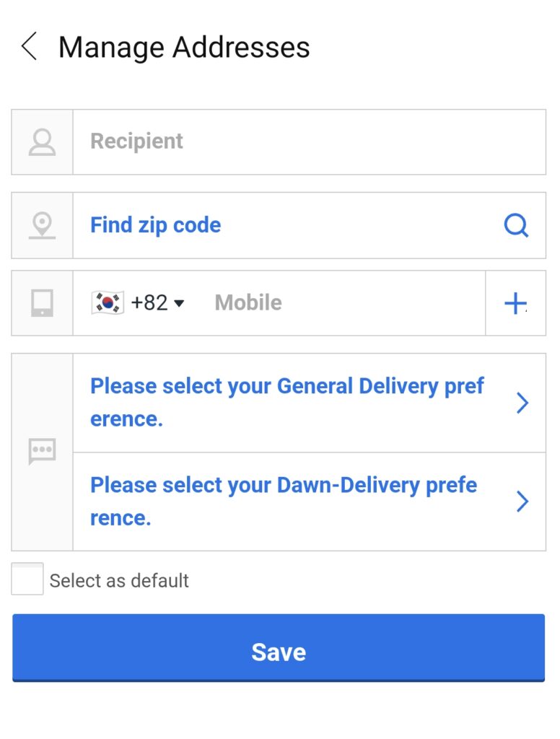Click the "Select as default" label

coord(119,581)
